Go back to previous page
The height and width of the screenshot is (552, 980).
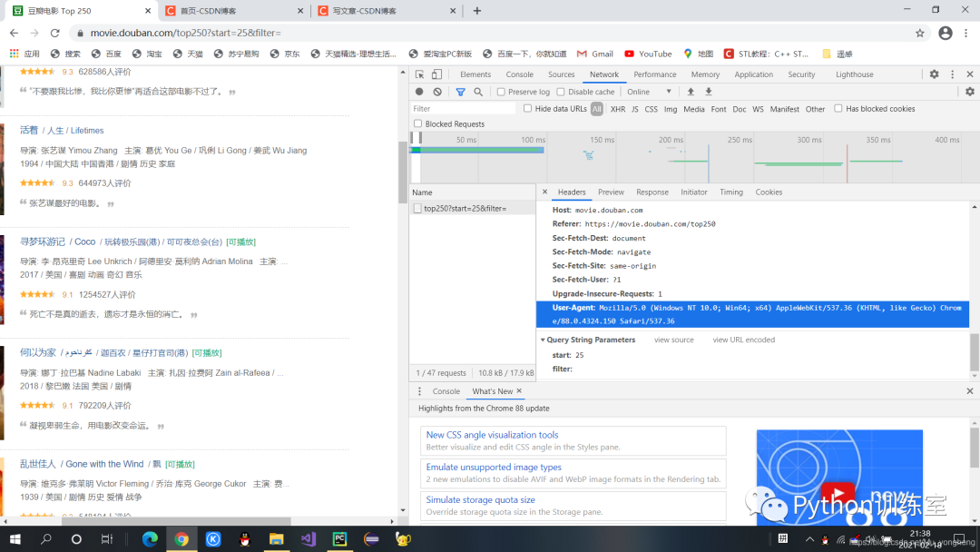coord(14,33)
